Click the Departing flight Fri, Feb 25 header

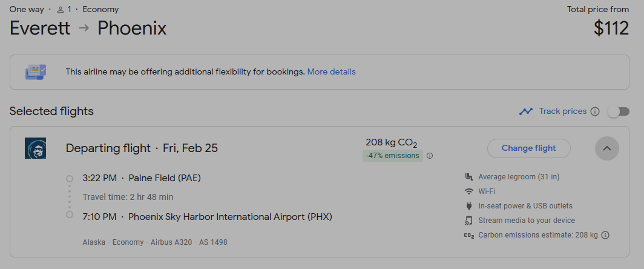click(142, 148)
